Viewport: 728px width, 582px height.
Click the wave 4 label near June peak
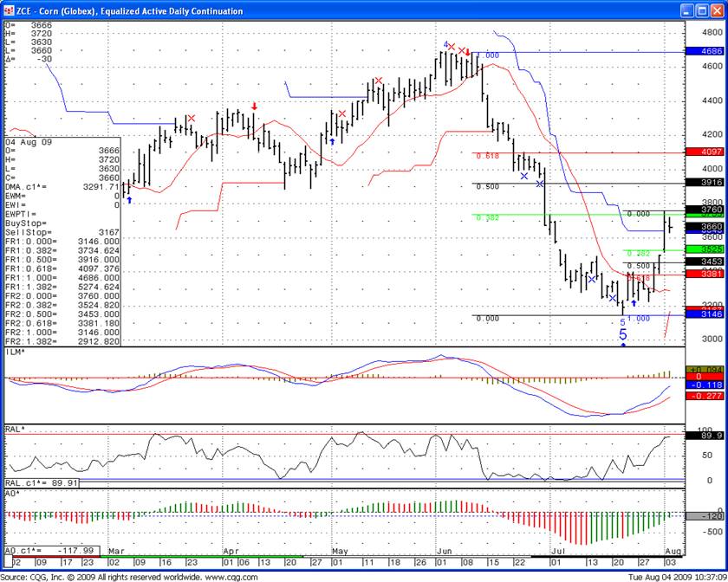point(445,45)
